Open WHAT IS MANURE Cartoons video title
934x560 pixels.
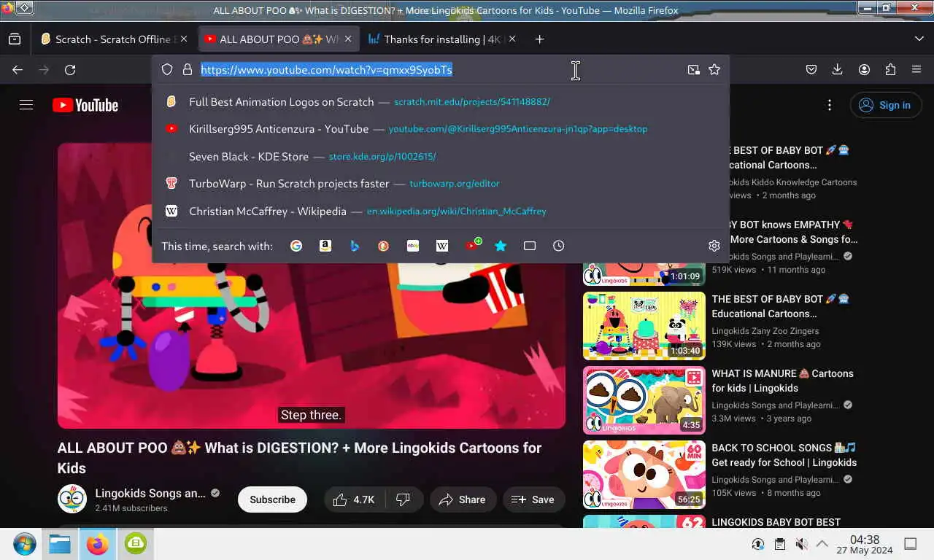(782, 381)
